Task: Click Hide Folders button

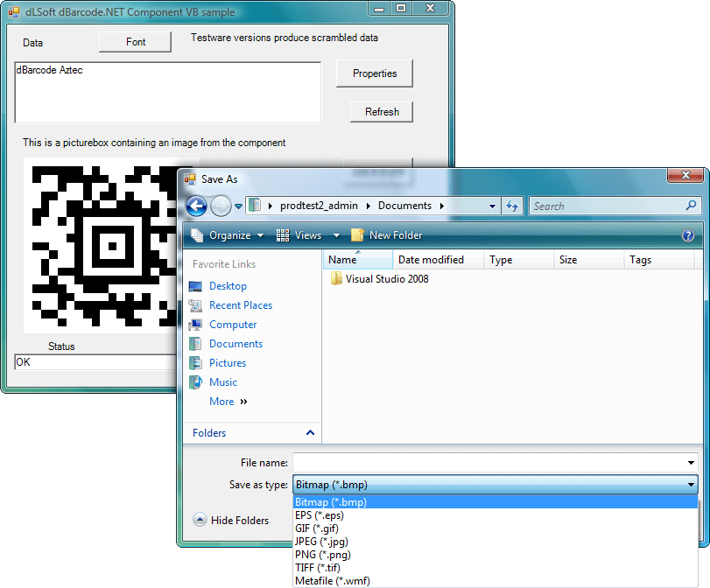Action: point(231,520)
